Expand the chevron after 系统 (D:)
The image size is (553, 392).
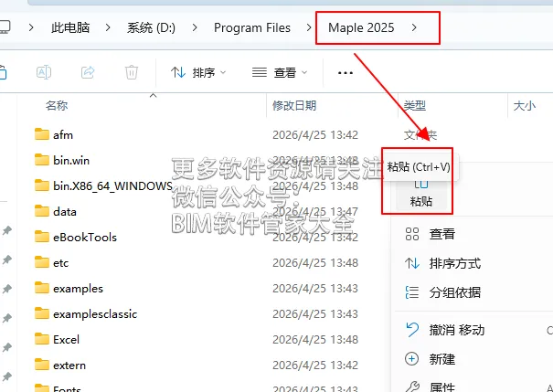click(195, 27)
